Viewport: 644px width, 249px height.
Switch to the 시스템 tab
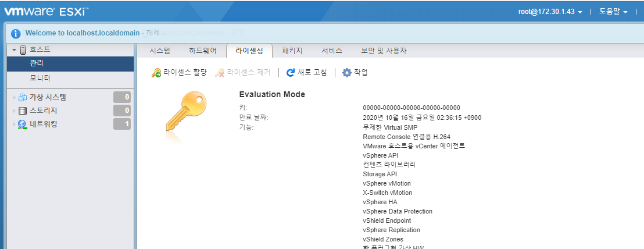(x=160, y=51)
